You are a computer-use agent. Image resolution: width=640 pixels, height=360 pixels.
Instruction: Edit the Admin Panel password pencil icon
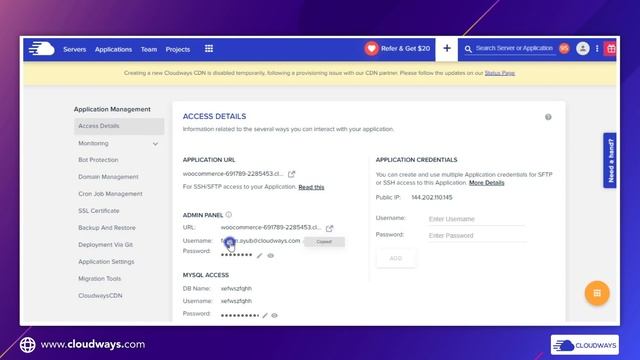(x=259, y=256)
